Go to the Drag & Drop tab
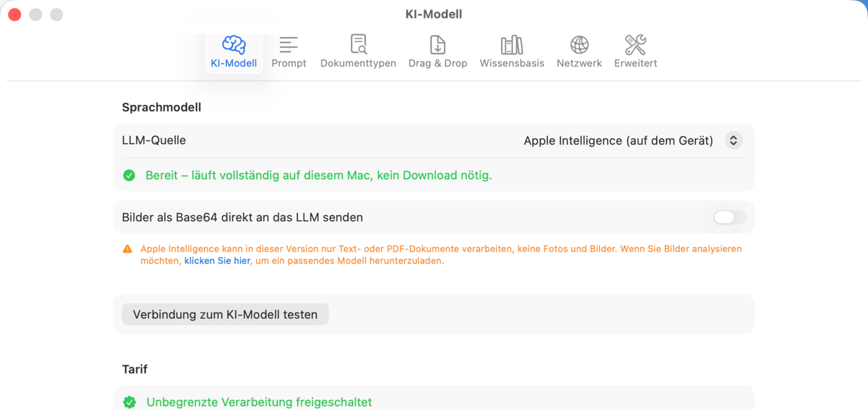The height and width of the screenshot is (420, 868). click(x=438, y=52)
